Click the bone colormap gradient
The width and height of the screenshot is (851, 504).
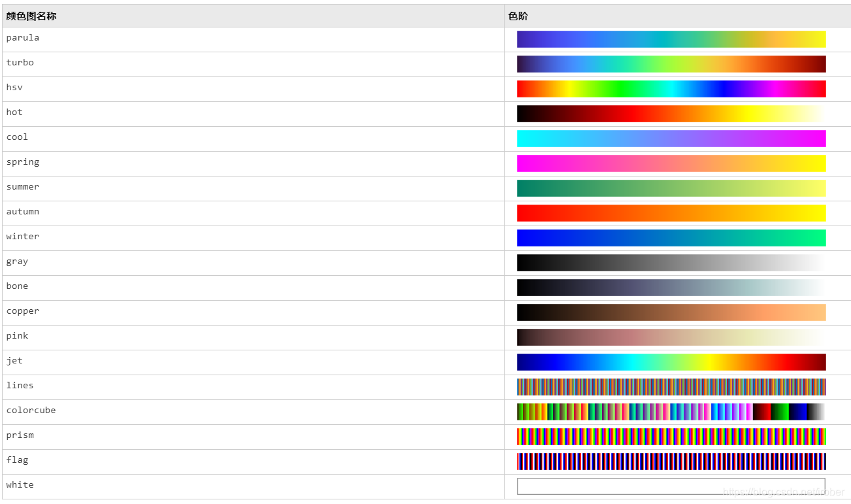click(x=671, y=288)
